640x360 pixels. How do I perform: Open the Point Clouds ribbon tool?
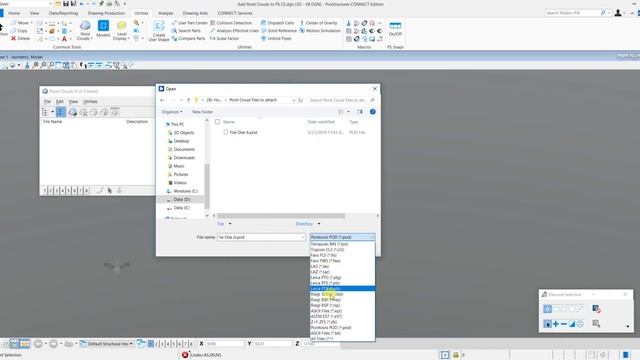point(85,30)
